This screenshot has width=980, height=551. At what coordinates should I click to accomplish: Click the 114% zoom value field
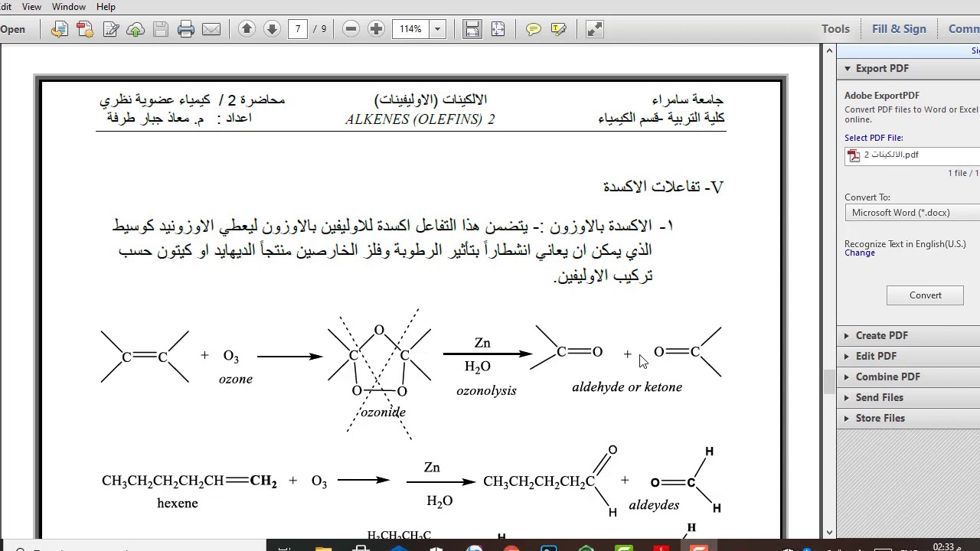410,29
